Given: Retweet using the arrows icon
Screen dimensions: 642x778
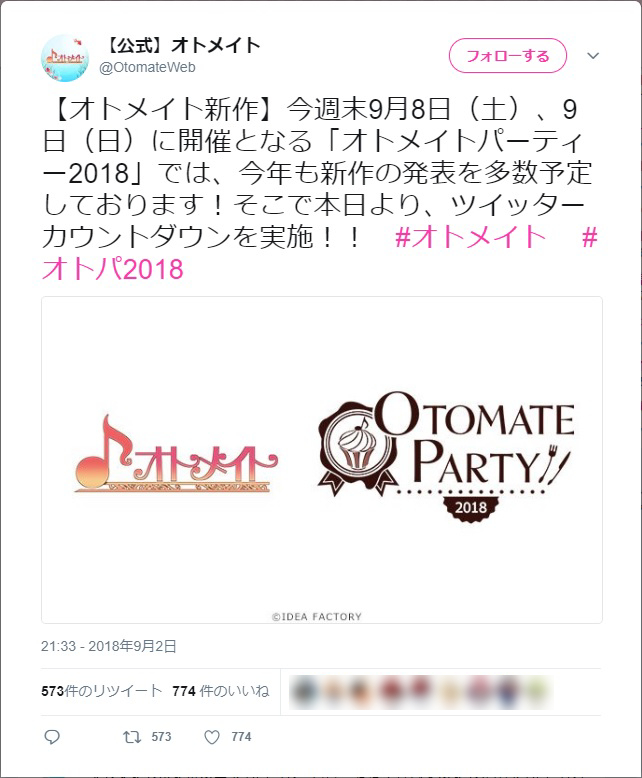Looking at the screenshot, I should pos(132,737).
